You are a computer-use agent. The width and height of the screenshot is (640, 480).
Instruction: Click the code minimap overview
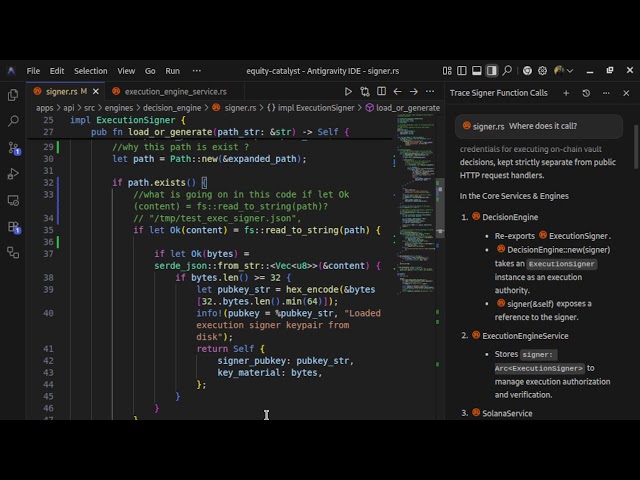click(x=415, y=204)
